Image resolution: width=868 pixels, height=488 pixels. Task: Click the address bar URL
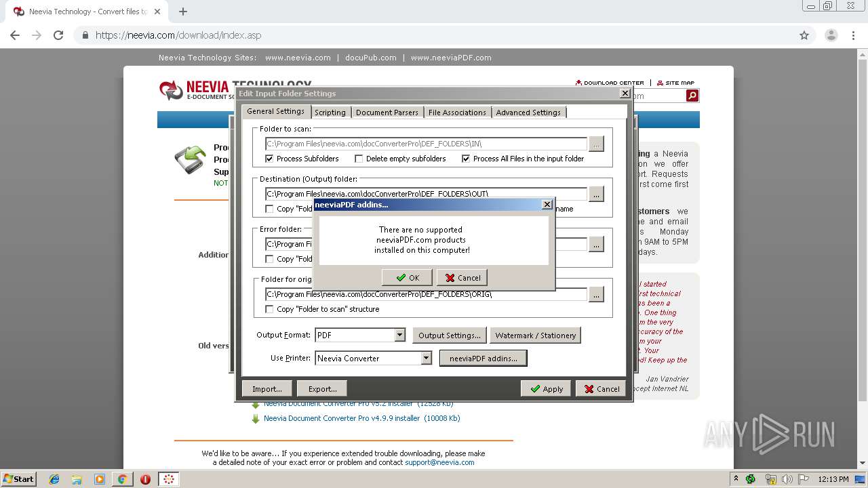(178, 35)
